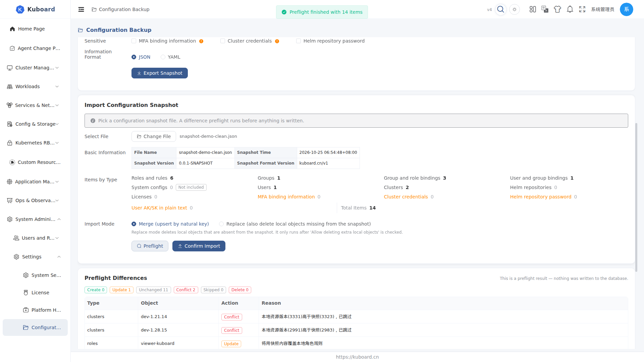
Task: Open the notifications bell icon
Action: (570, 9)
